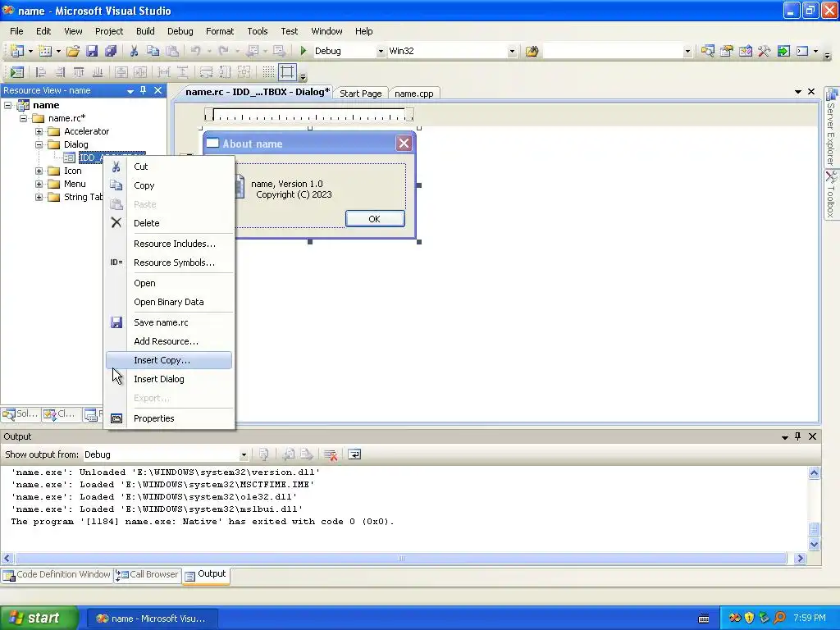Click the Add New Item toolbar icon
The width and height of the screenshot is (840, 630).
[x=46, y=51]
